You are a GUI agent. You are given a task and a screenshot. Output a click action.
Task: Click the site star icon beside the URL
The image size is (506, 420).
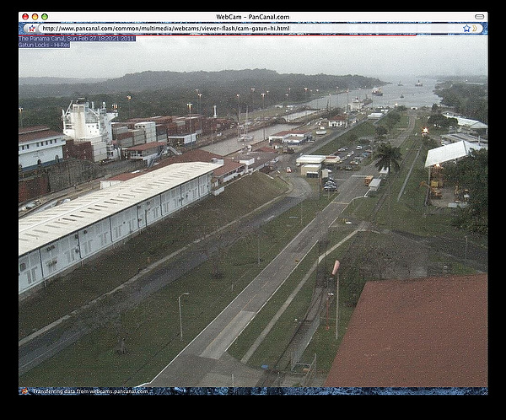click(x=32, y=29)
